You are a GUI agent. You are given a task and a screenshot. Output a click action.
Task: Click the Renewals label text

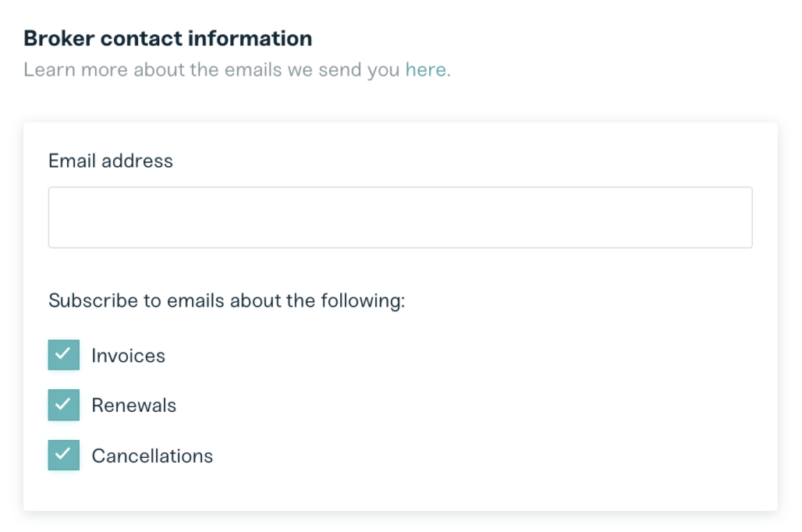133,406
